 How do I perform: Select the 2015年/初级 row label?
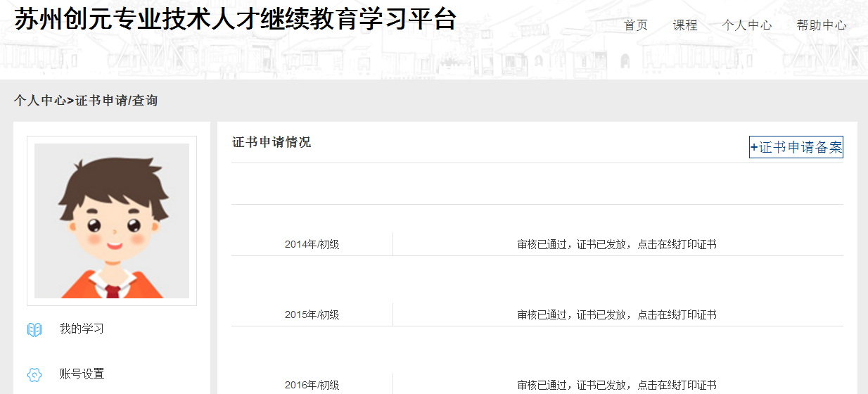tap(312, 315)
